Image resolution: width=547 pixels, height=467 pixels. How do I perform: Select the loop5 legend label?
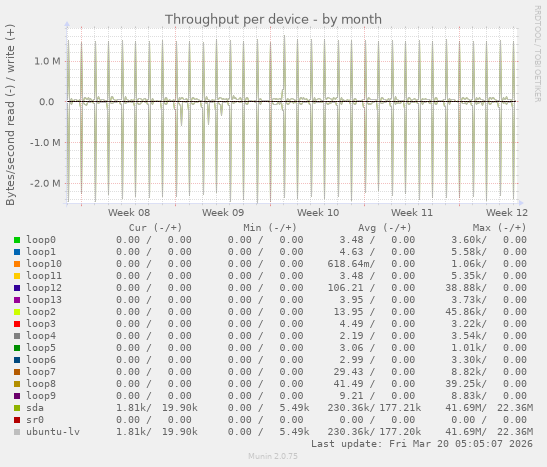click(41, 348)
